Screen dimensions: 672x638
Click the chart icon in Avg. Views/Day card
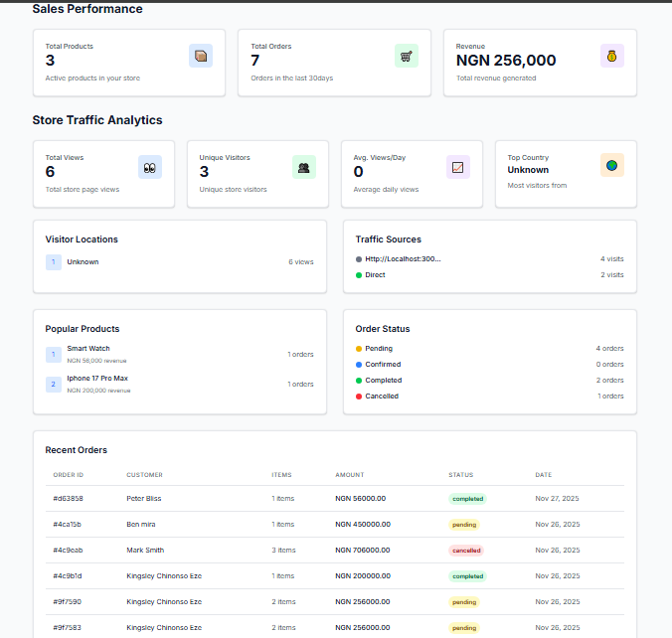point(458,167)
